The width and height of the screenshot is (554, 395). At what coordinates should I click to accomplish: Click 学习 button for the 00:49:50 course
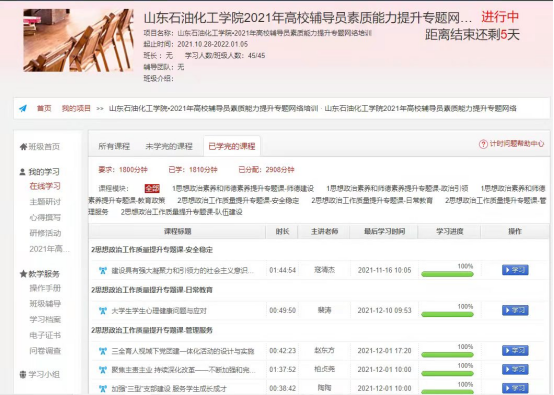point(515,310)
